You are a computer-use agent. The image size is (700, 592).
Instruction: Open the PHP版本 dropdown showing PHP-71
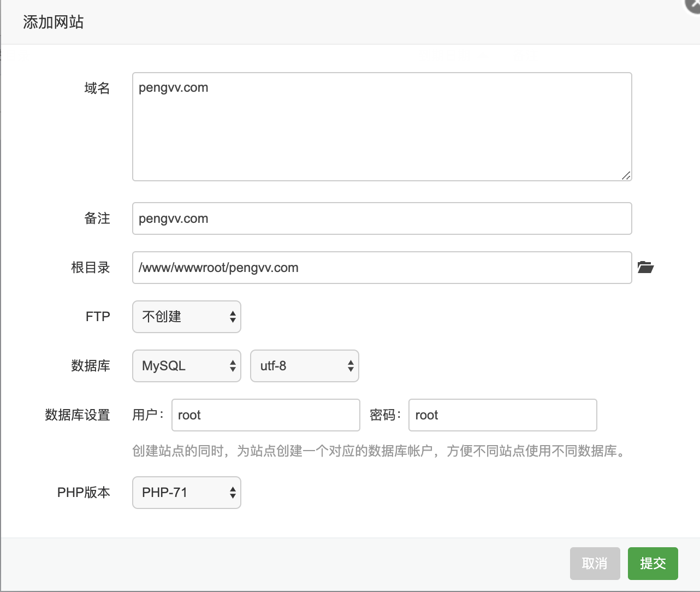click(180, 492)
